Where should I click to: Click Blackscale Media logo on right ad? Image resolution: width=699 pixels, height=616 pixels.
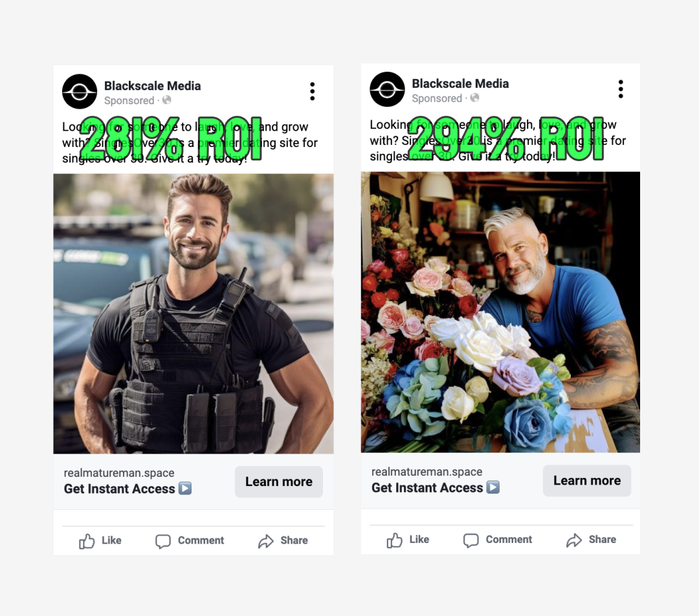pos(388,89)
